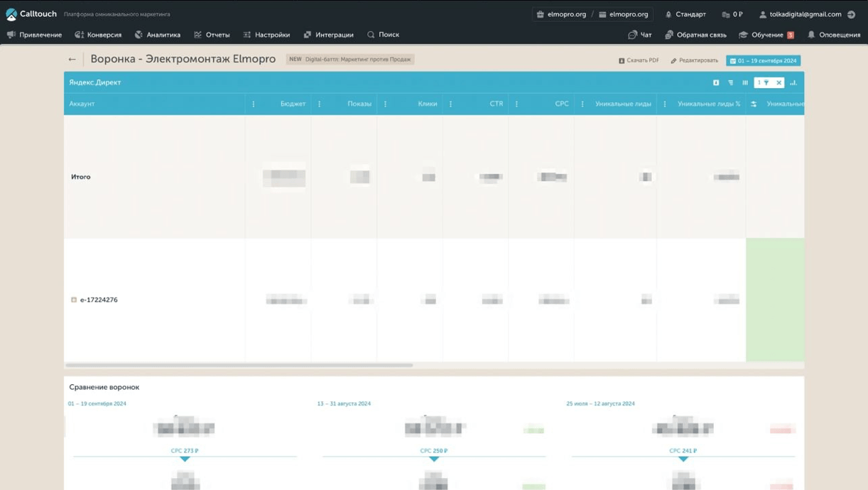Clear the filter with the X icon
The image size is (868, 490).
pyautogui.click(x=779, y=83)
